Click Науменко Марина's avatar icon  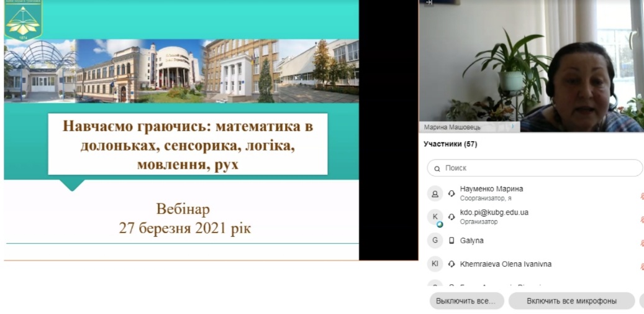tap(435, 193)
